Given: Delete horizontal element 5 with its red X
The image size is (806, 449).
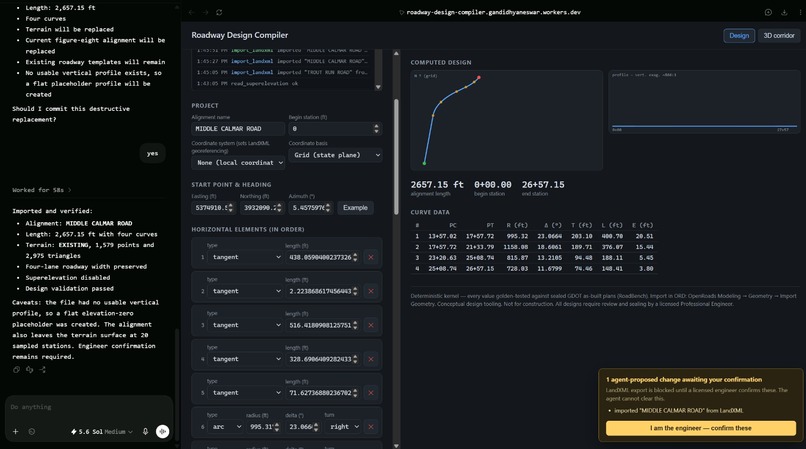Looking at the screenshot, I should point(371,393).
